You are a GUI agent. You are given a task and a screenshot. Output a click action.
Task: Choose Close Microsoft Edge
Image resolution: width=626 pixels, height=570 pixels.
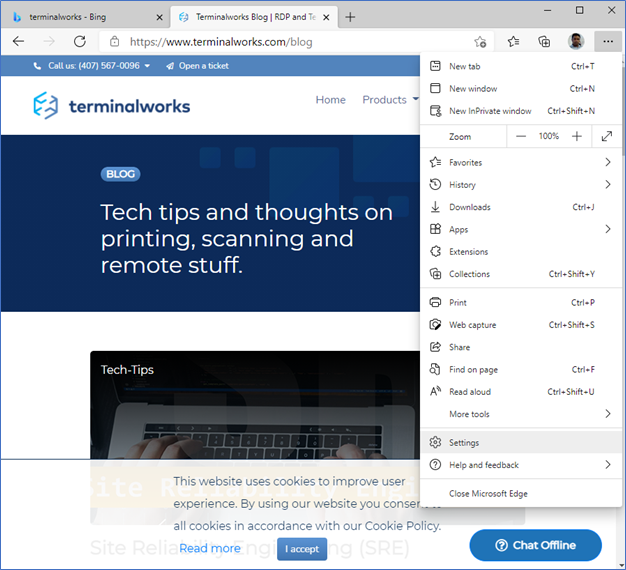(521, 494)
